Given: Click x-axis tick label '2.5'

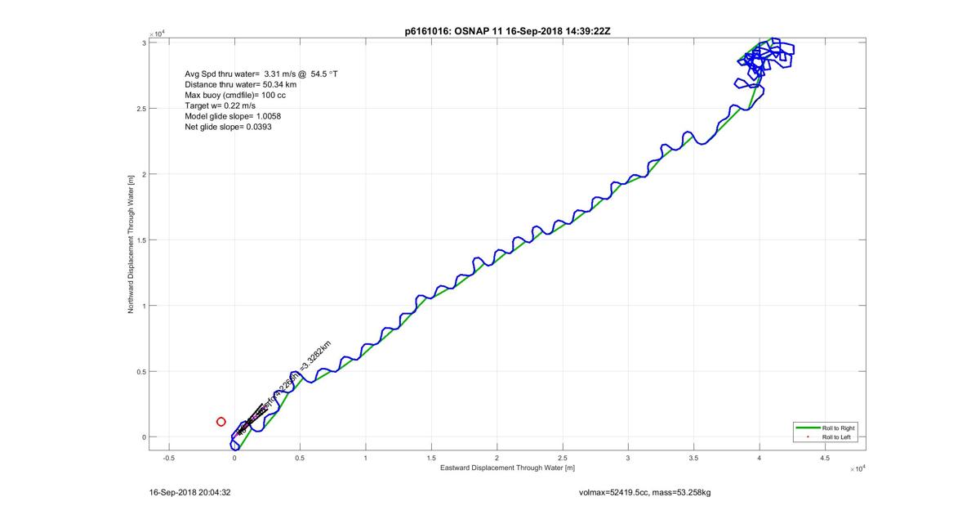Looking at the screenshot, I should point(563,458).
